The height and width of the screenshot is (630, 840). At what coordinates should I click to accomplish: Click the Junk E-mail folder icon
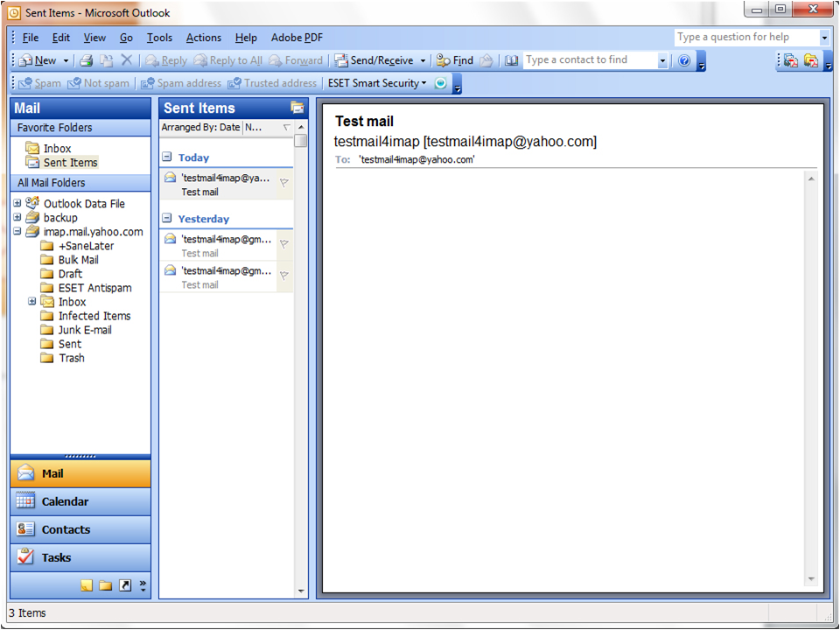click(x=47, y=330)
